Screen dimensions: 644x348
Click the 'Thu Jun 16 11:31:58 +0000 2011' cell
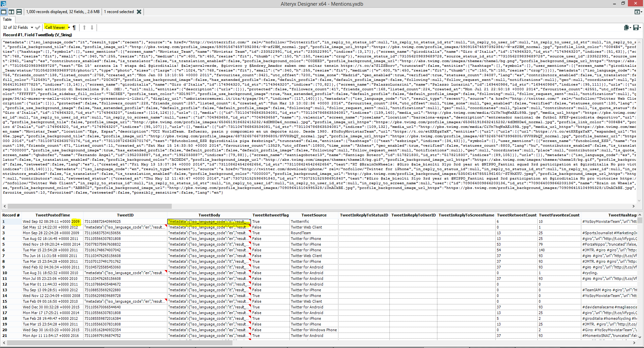[x=53, y=256]
